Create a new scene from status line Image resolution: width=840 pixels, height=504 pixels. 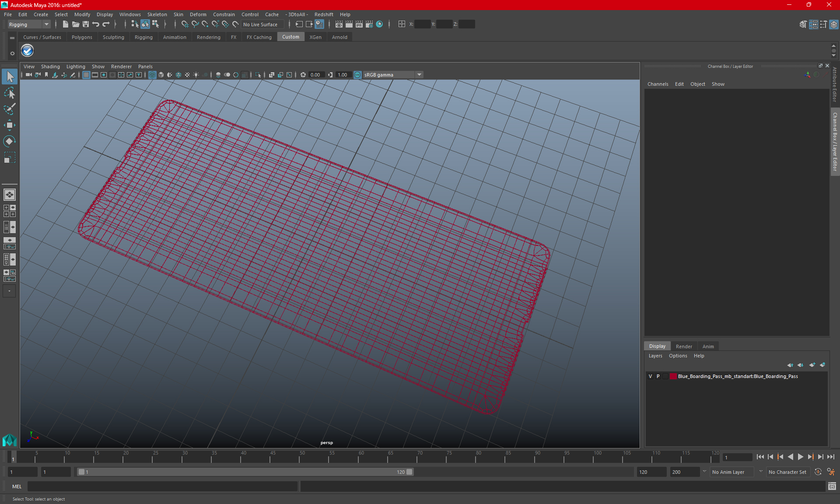65,24
